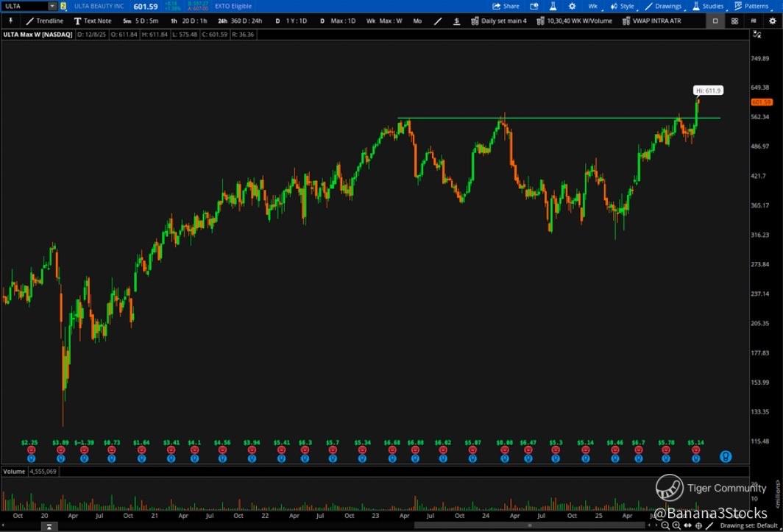
Task: Click the red earnings icon under $4.56
Action: click(x=222, y=450)
